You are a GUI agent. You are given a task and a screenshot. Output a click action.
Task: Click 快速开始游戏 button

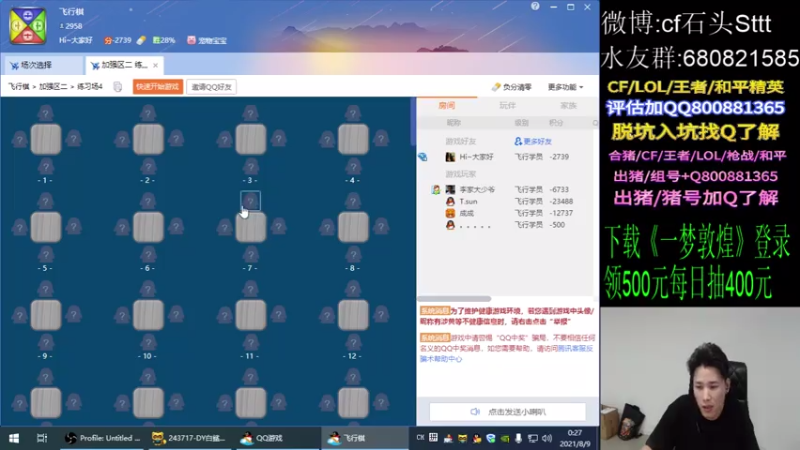coord(158,87)
